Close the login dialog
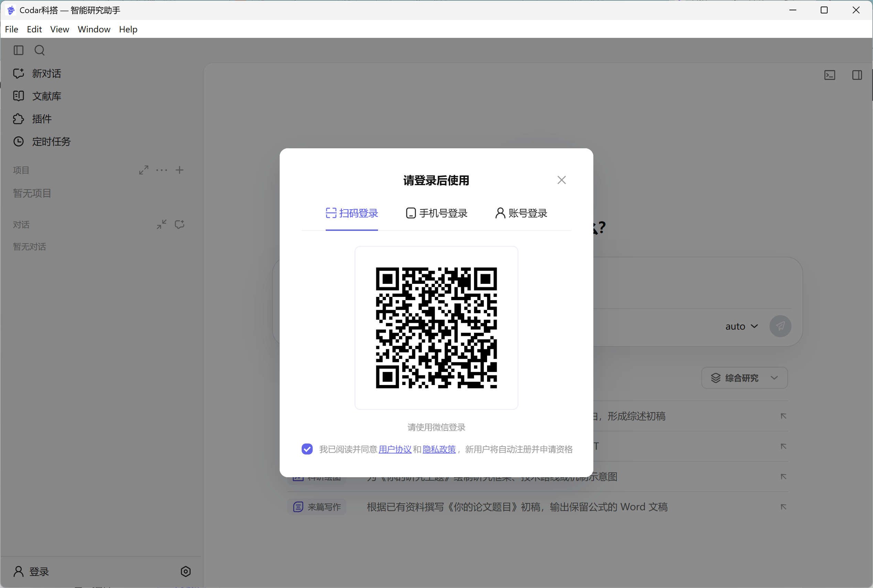 [x=561, y=180]
